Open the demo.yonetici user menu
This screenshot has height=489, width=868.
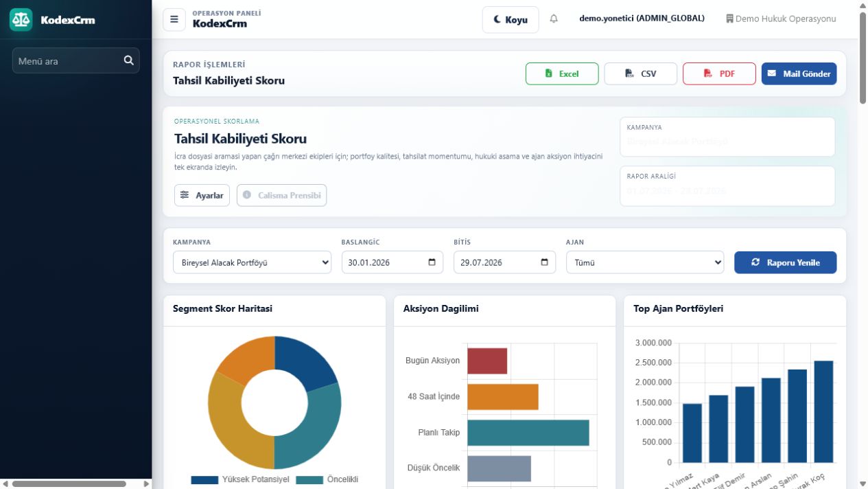(642, 19)
